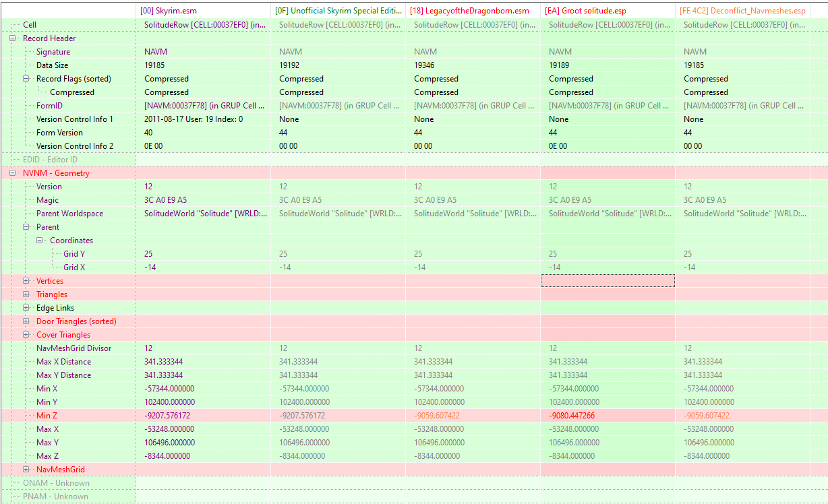This screenshot has height=504, width=828.
Task: Expand the Edge Links node
Action: point(26,308)
